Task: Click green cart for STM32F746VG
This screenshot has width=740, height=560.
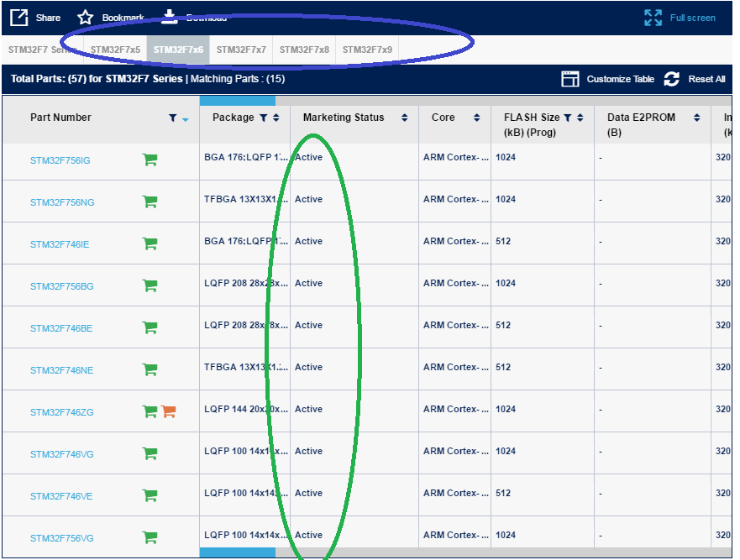Action: [150, 453]
